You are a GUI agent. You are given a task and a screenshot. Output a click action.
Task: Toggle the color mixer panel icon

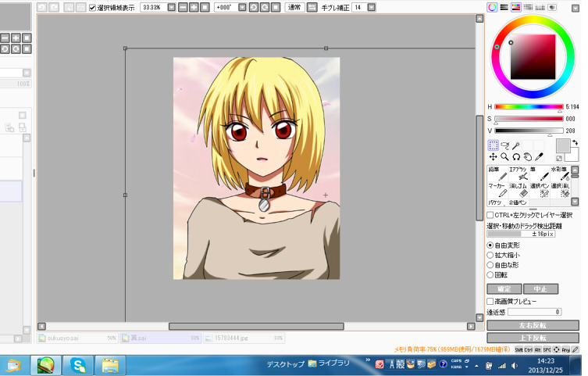528,7
